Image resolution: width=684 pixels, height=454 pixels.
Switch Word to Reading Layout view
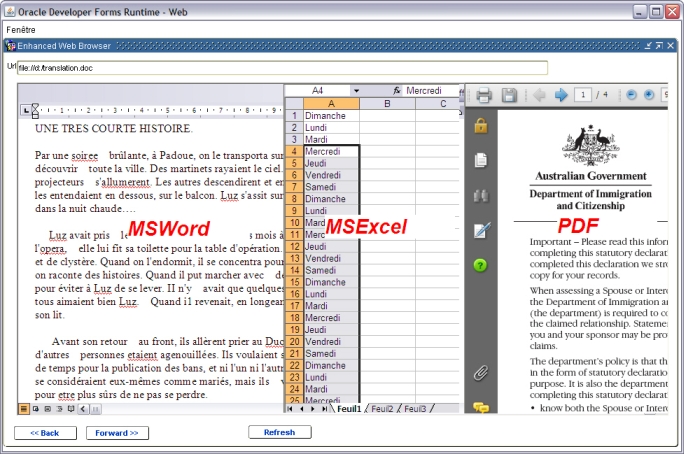click(x=71, y=409)
